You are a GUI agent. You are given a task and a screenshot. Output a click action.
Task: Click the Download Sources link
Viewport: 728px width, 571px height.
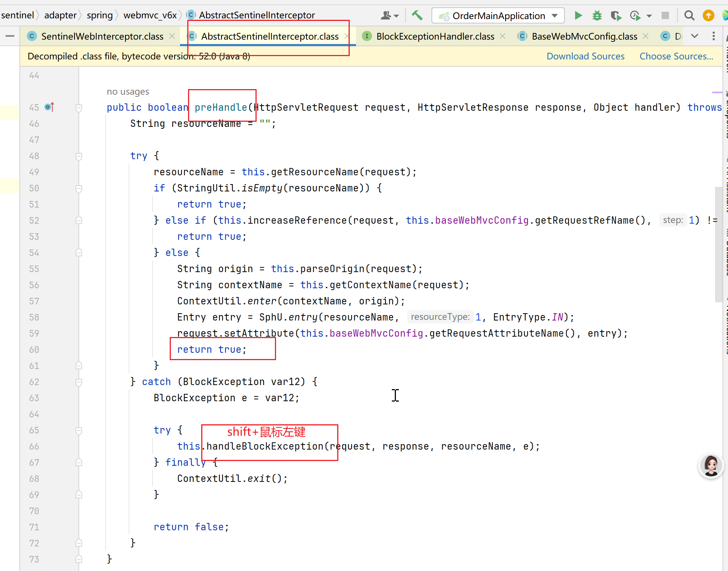click(585, 56)
